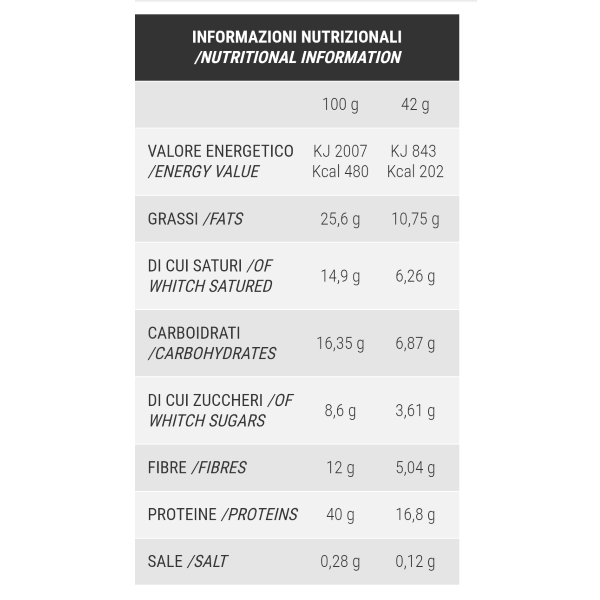Click the 3,61 g sugars value
The height and width of the screenshot is (600, 600).
point(414,410)
